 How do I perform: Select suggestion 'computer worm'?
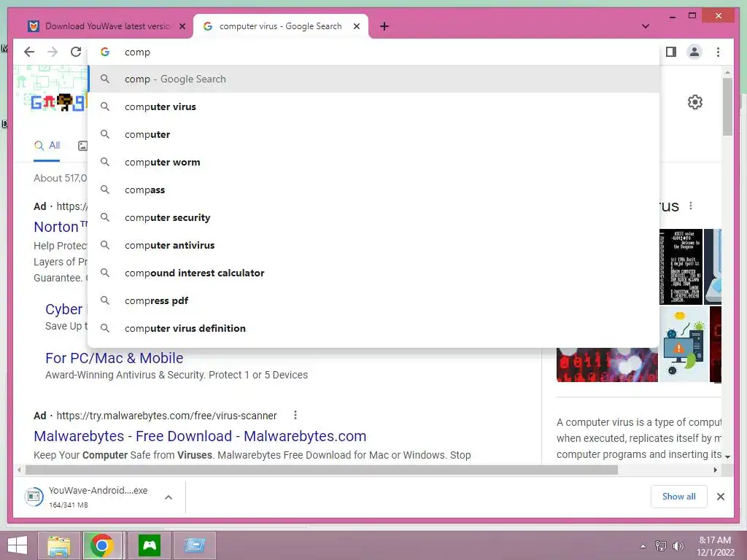373,162
